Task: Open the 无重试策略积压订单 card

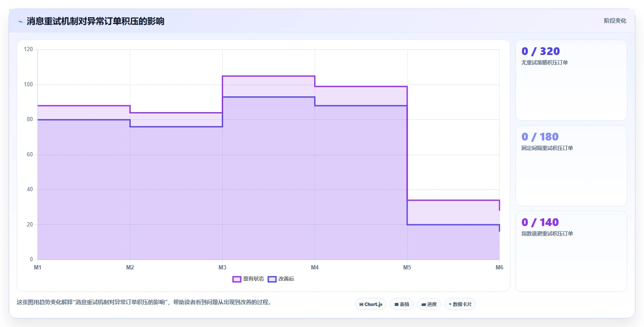Action: 571,80
